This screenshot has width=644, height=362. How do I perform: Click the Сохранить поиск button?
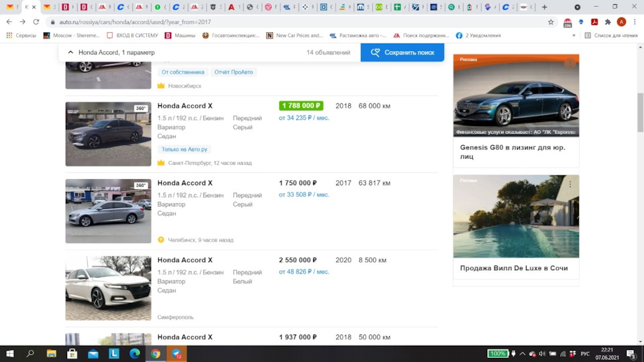[402, 52]
